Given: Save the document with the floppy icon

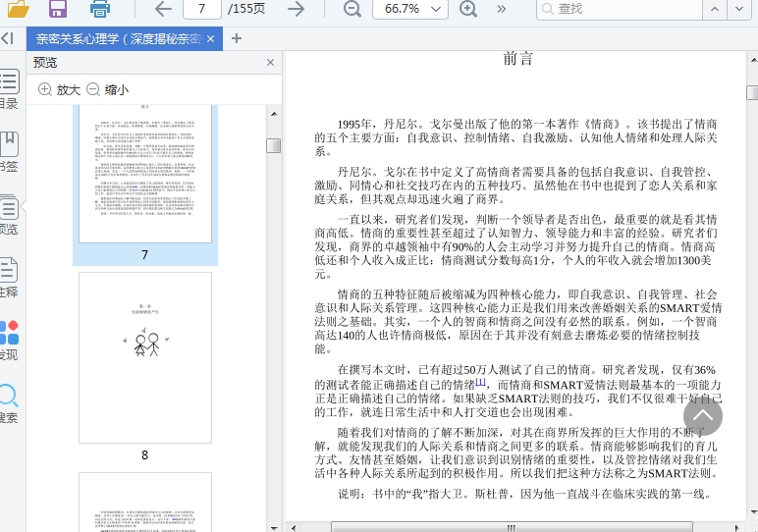Looking at the screenshot, I should pos(58,9).
